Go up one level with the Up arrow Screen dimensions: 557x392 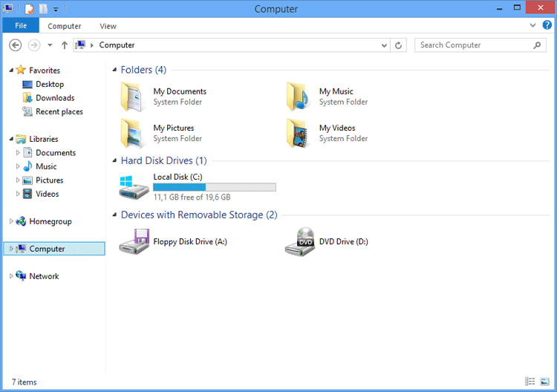tap(65, 45)
